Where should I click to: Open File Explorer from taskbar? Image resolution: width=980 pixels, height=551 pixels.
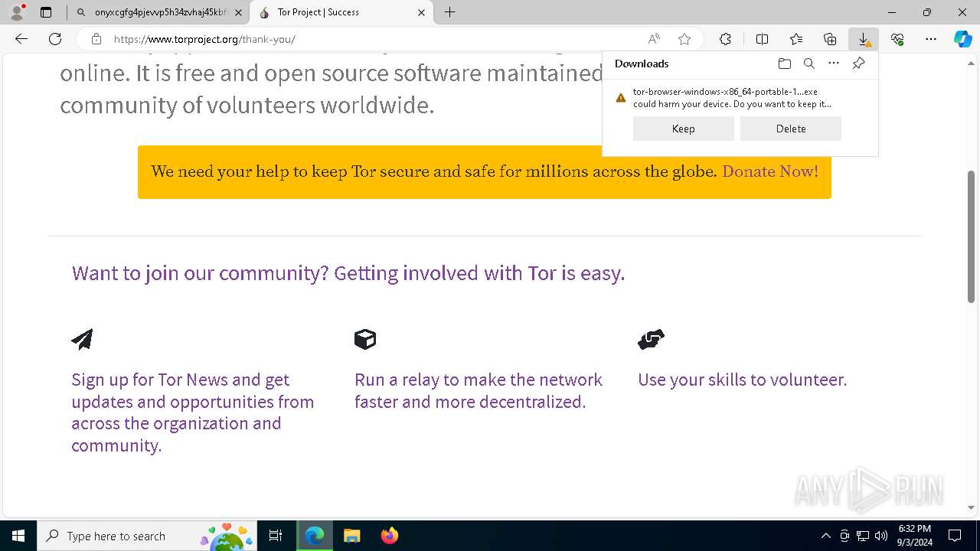pos(351,536)
